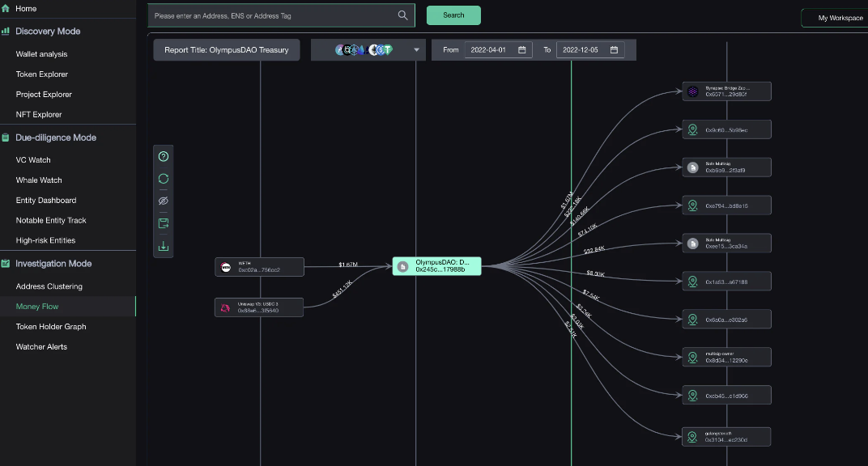The height and width of the screenshot is (466, 868).
Task: Select the OlympusDAO center node
Action: coord(437,266)
